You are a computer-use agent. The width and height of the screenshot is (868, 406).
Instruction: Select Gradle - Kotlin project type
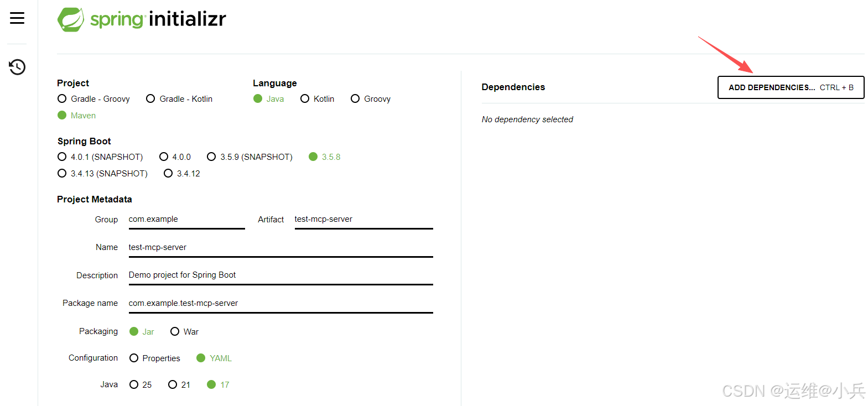[x=179, y=99]
